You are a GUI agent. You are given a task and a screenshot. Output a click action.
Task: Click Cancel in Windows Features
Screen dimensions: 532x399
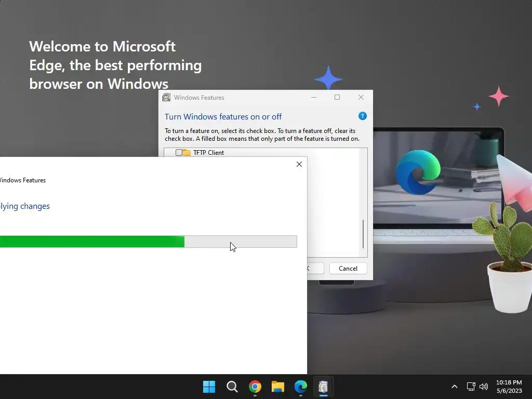[x=348, y=269]
